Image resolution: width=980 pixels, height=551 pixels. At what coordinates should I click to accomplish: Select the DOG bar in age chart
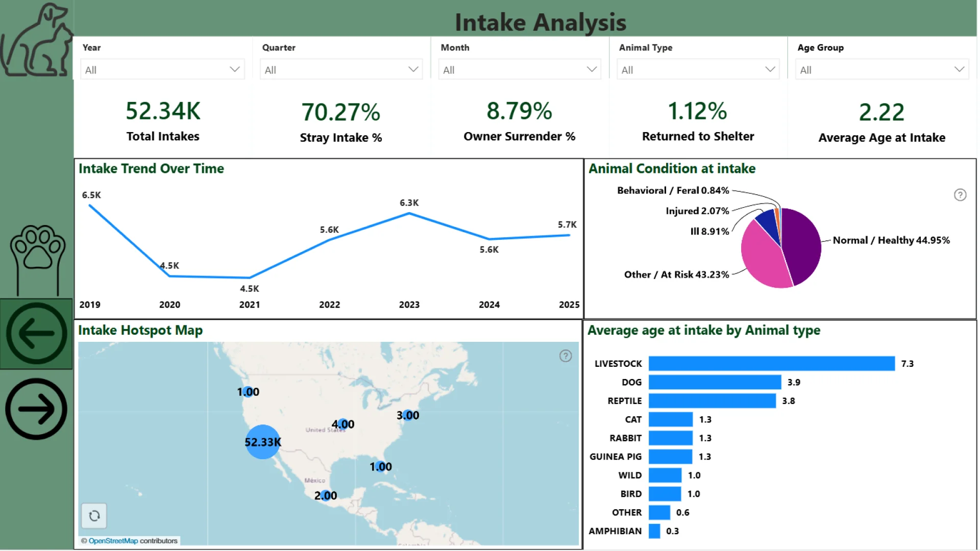pos(715,382)
